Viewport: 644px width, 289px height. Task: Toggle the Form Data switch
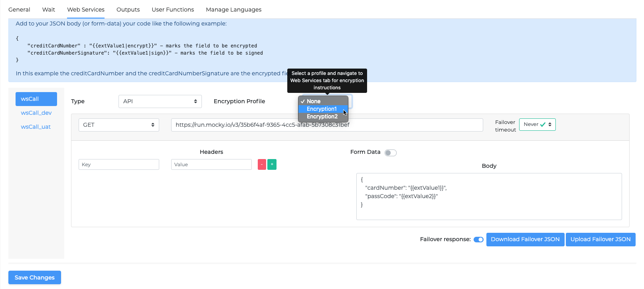click(x=390, y=153)
